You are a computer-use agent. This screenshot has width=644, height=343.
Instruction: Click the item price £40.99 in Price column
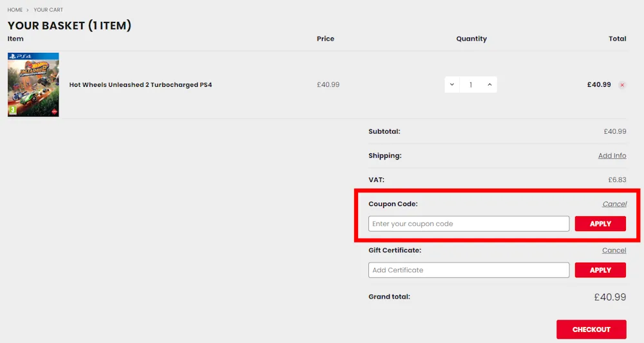pyautogui.click(x=328, y=84)
